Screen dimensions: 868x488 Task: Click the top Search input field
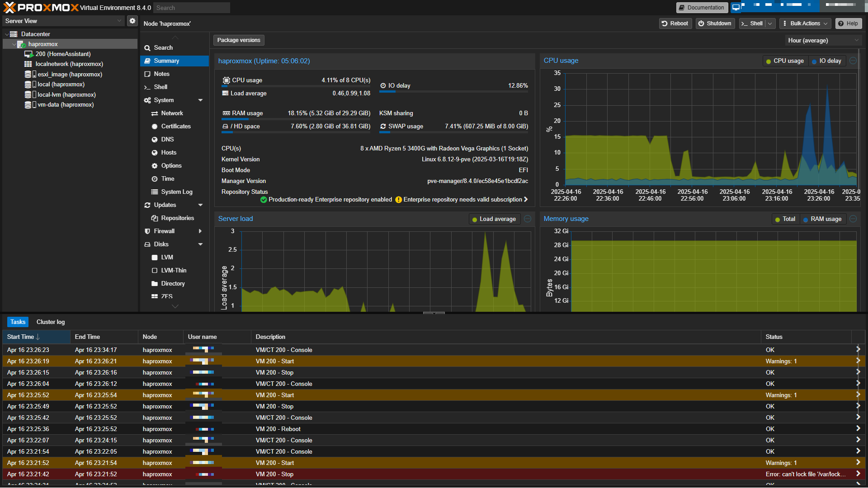coord(191,8)
